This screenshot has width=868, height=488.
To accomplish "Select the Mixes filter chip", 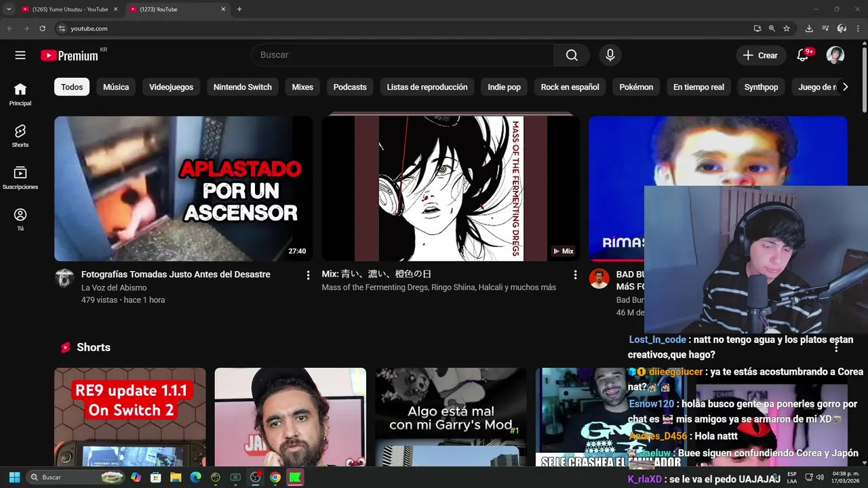I will point(302,87).
